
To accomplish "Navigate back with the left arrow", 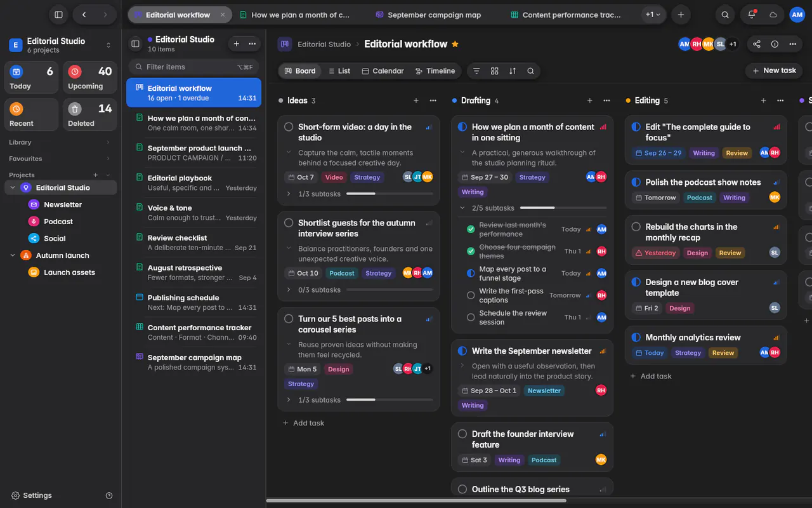I will [84, 15].
